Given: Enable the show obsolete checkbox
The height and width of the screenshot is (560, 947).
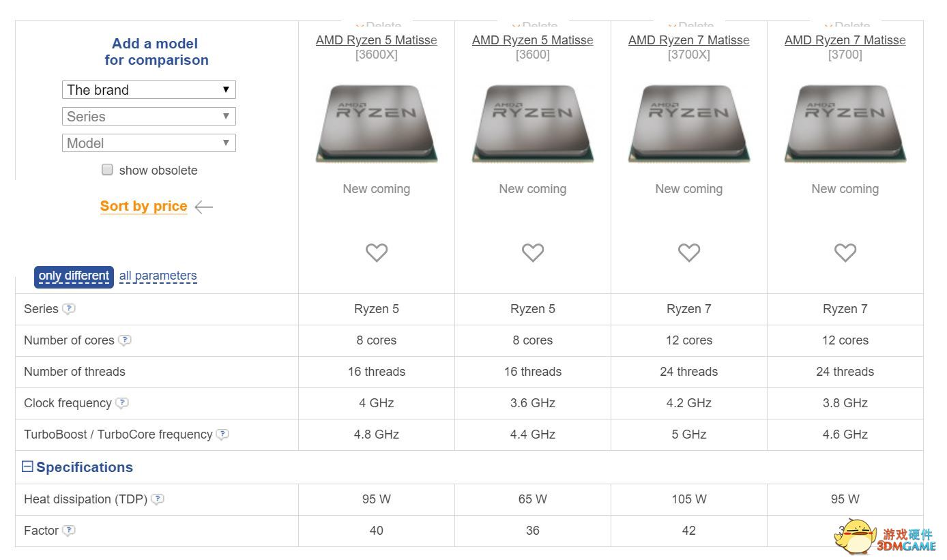Looking at the screenshot, I should (x=107, y=170).
